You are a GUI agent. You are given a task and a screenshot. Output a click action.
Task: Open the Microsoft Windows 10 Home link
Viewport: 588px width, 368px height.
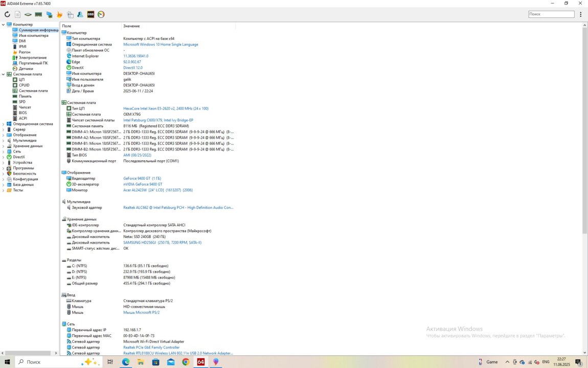pos(161,45)
